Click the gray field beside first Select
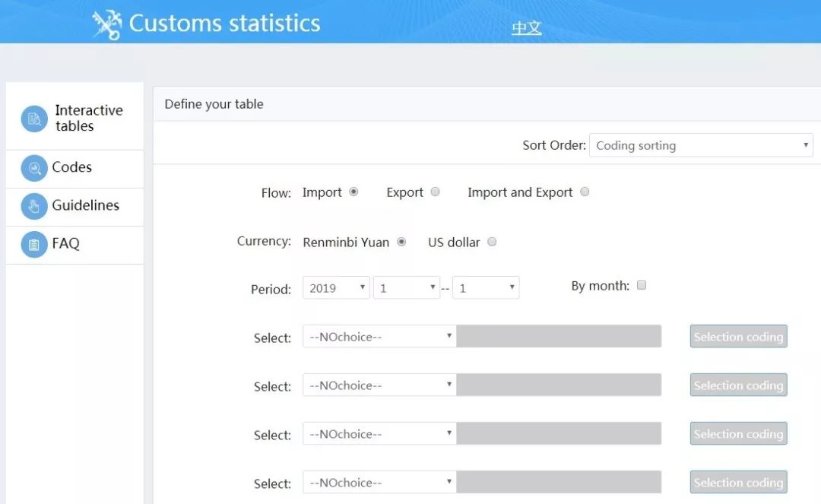This screenshot has width=821, height=504. coord(559,337)
